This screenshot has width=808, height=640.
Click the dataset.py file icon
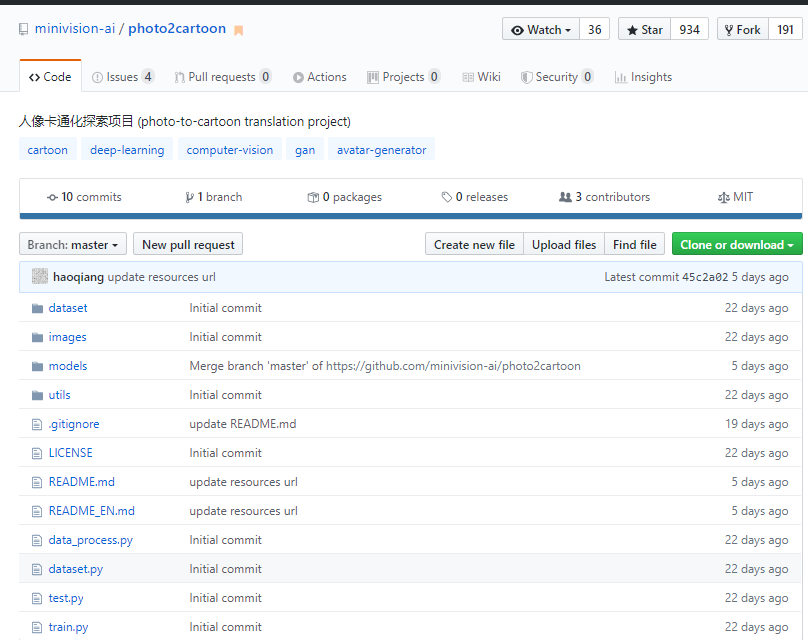(37, 569)
